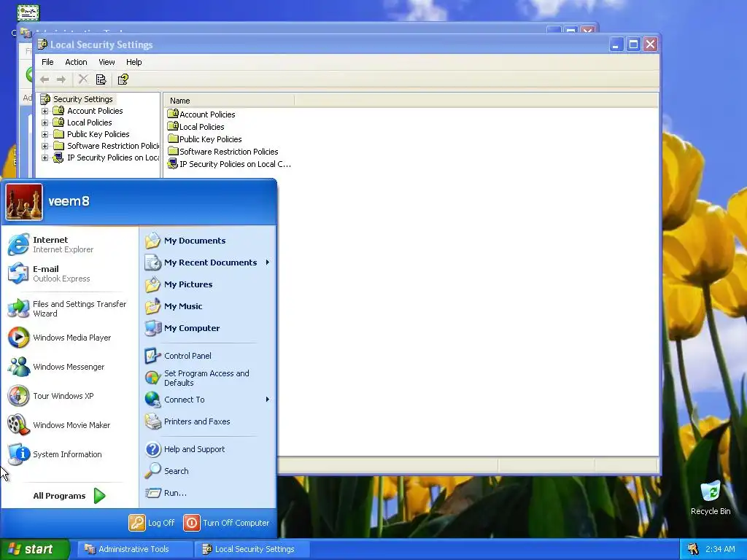Click Turn Off Computer button

[226, 522]
